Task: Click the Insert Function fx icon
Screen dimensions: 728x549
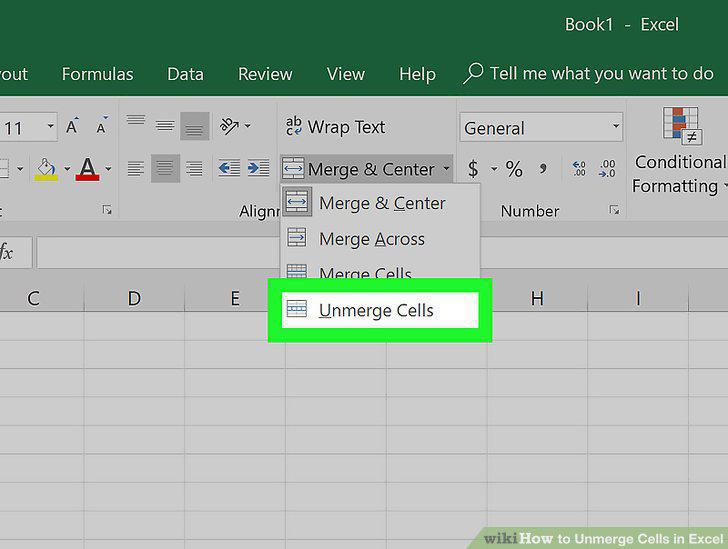Action: [6, 253]
